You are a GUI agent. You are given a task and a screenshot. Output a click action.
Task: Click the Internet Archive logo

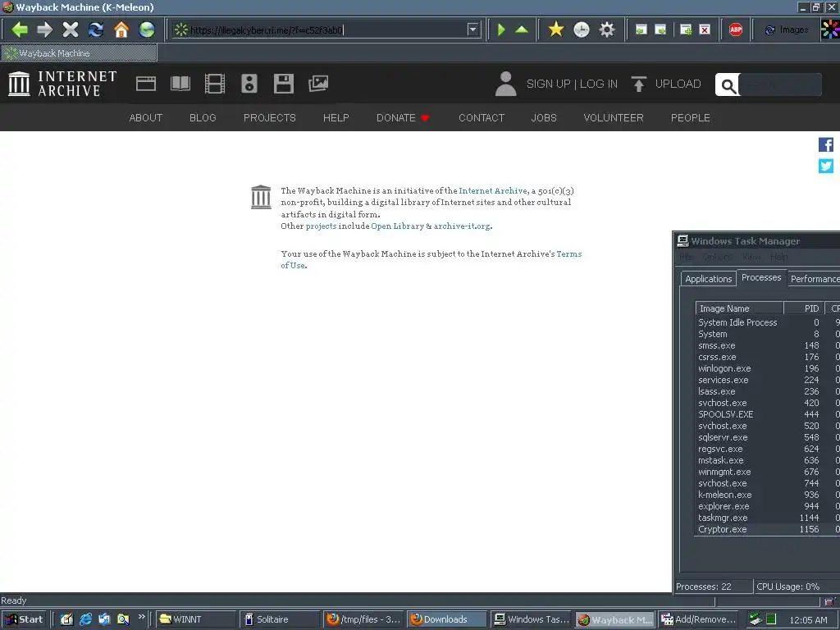pos(62,84)
